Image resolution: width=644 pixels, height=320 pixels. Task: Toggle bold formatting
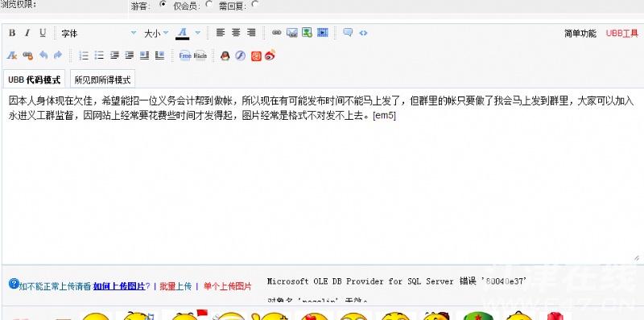coord(12,33)
